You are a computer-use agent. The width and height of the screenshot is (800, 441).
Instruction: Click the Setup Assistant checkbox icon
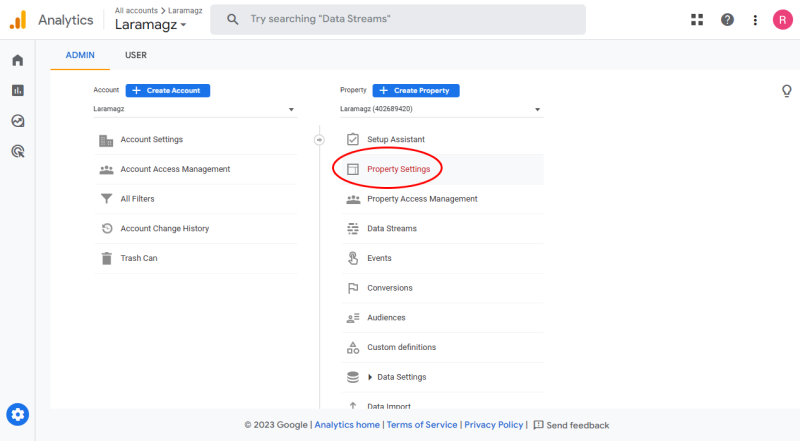point(353,139)
